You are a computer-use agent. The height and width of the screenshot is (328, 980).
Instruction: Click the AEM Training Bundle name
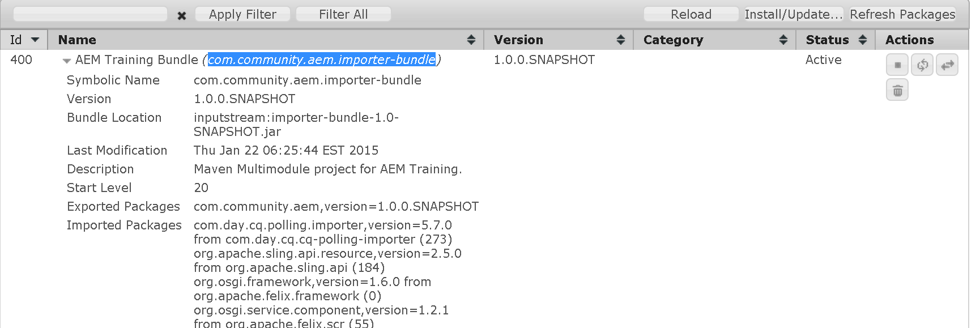[x=137, y=59]
